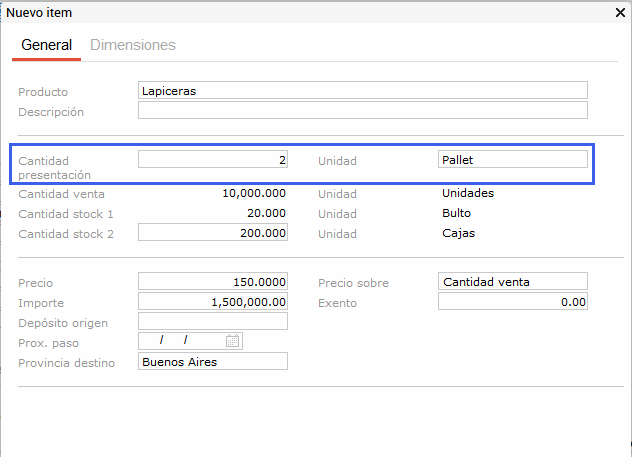
Task: Click the Cajas unit text
Action: point(458,233)
